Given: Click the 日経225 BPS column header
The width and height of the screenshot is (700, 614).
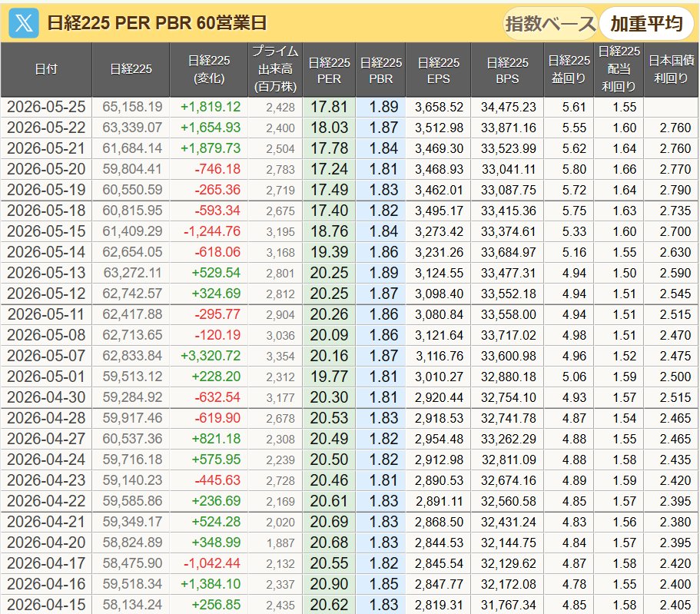Looking at the screenshot, I should 507,69.
